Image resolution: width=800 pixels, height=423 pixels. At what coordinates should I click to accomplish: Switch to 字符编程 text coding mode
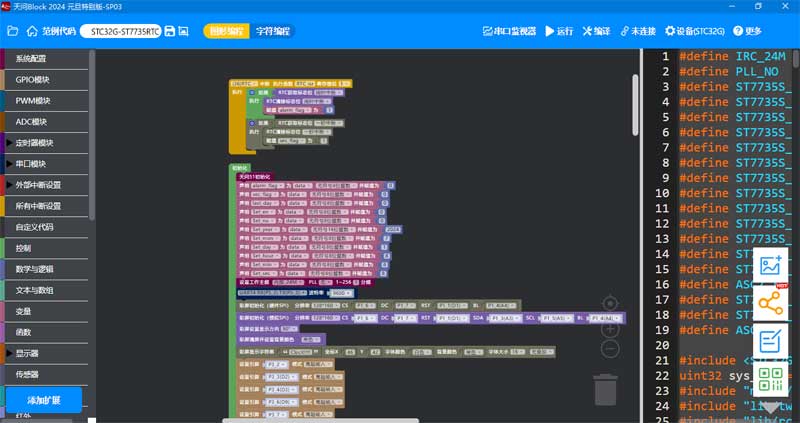click(272, 31)
